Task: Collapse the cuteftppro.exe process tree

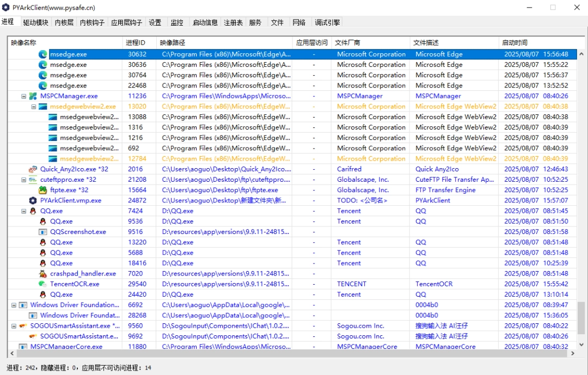Action: pyautogui.click(x=23, y=180)
